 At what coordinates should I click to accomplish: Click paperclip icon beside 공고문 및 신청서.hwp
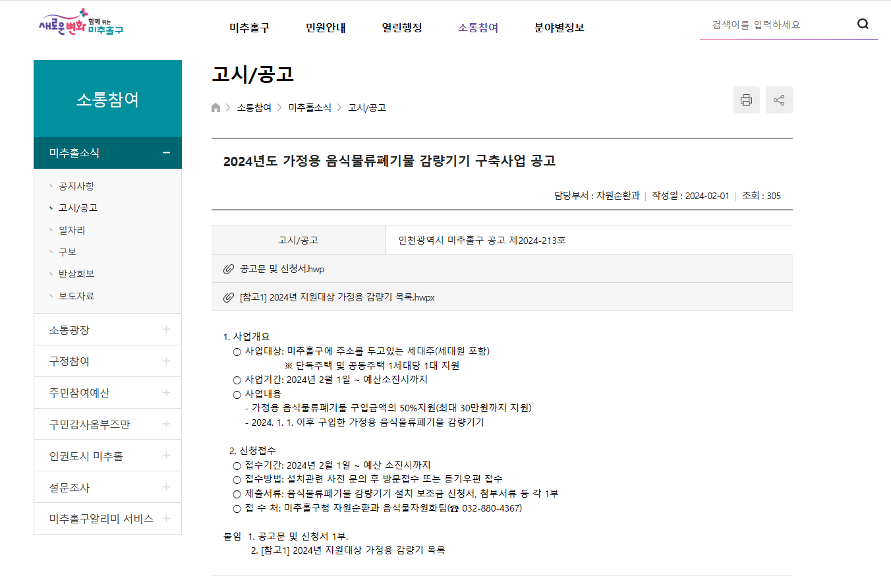point(229,269)
